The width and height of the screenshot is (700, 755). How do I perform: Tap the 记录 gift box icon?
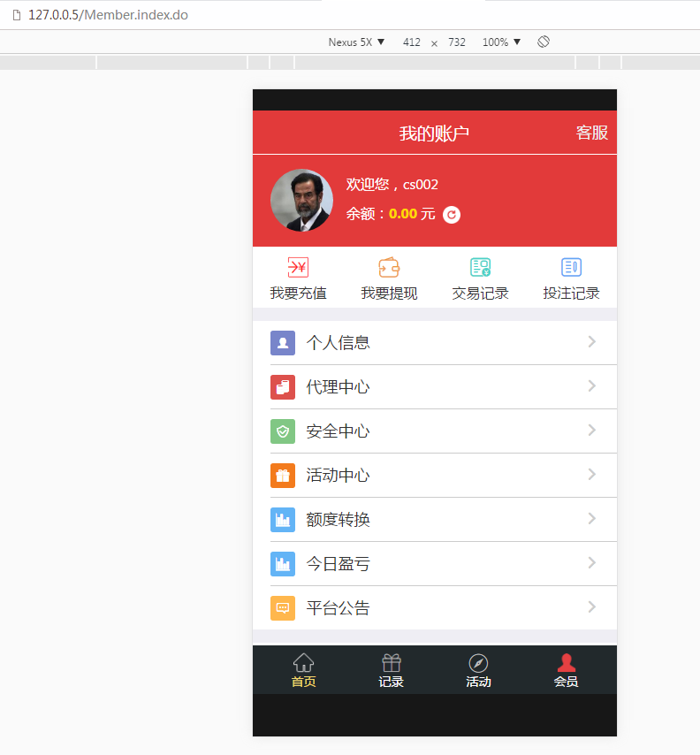coord(392,663)
